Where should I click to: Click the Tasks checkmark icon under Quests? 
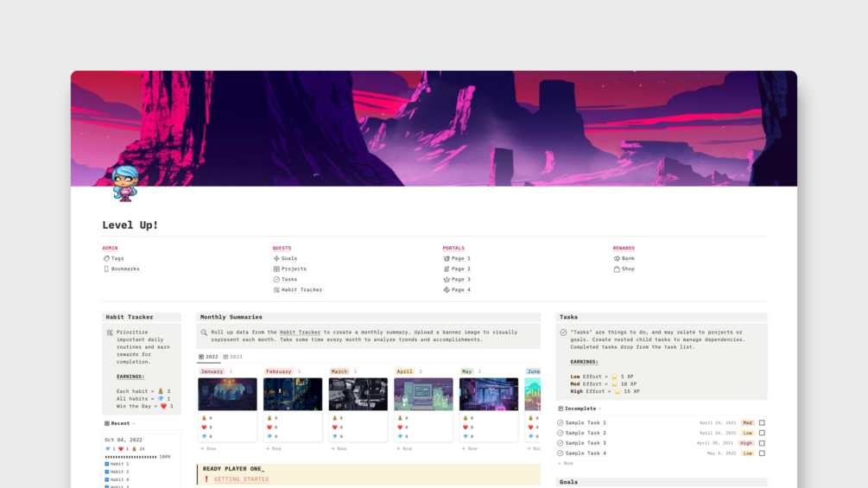click(276, 279)
